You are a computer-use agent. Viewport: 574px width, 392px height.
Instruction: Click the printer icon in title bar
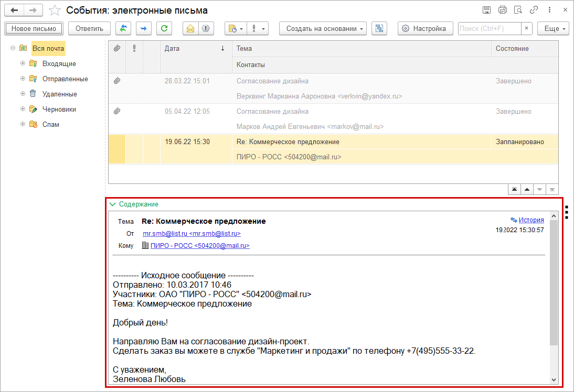tap(503, 10)
